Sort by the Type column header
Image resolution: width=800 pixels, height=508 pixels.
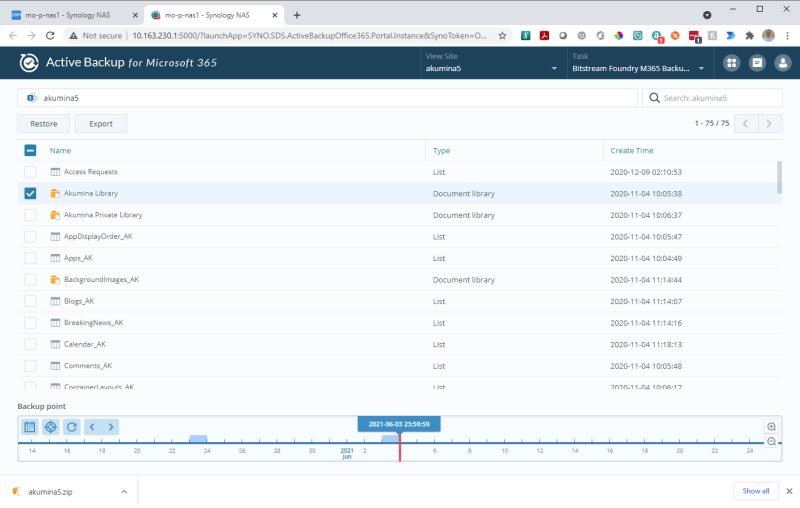[441, 150]
